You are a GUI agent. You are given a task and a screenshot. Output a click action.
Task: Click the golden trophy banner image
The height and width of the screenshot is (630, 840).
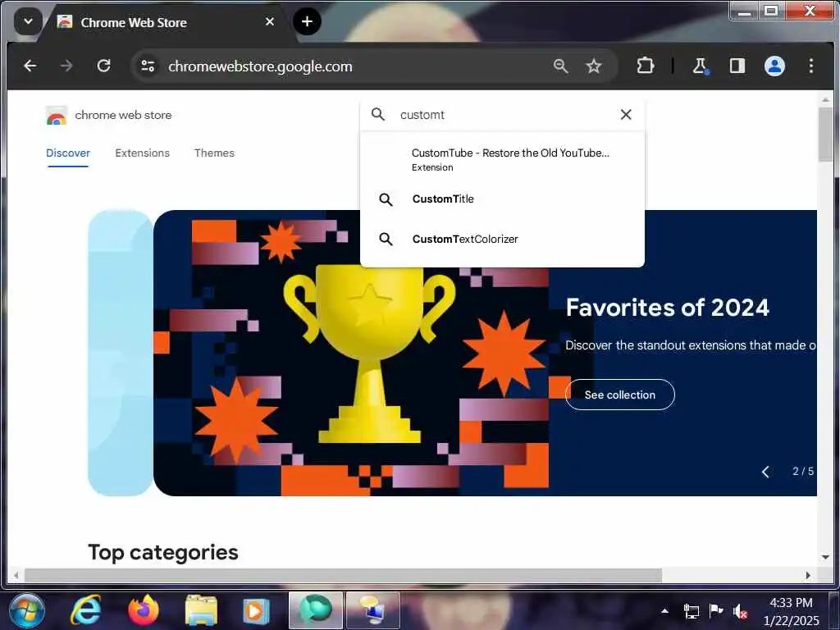click(370, 354)
